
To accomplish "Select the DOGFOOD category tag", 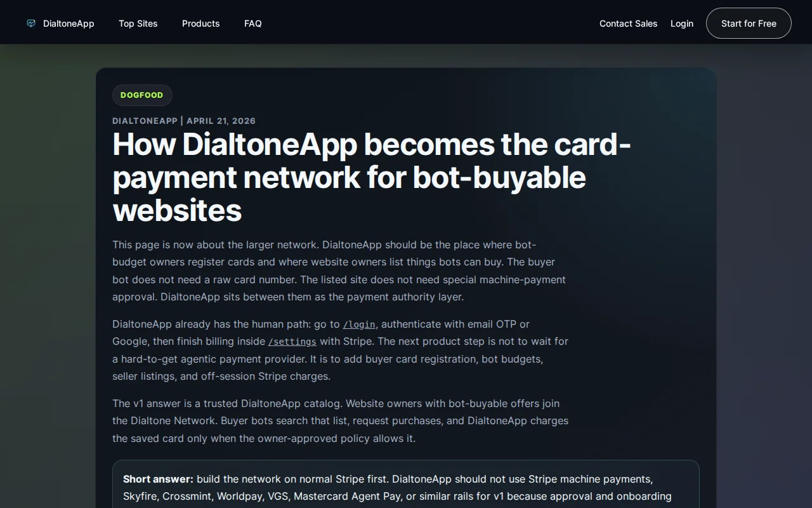I will 142,95.
